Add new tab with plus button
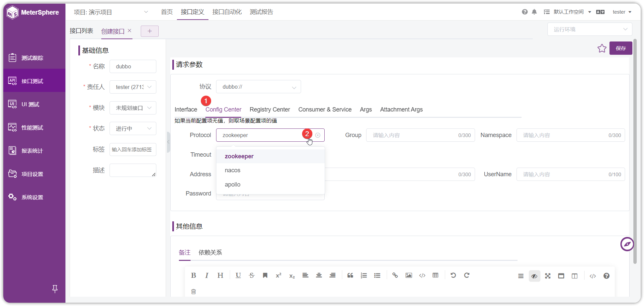This screenshot has width=644, height=306. (x=150, y=31)
